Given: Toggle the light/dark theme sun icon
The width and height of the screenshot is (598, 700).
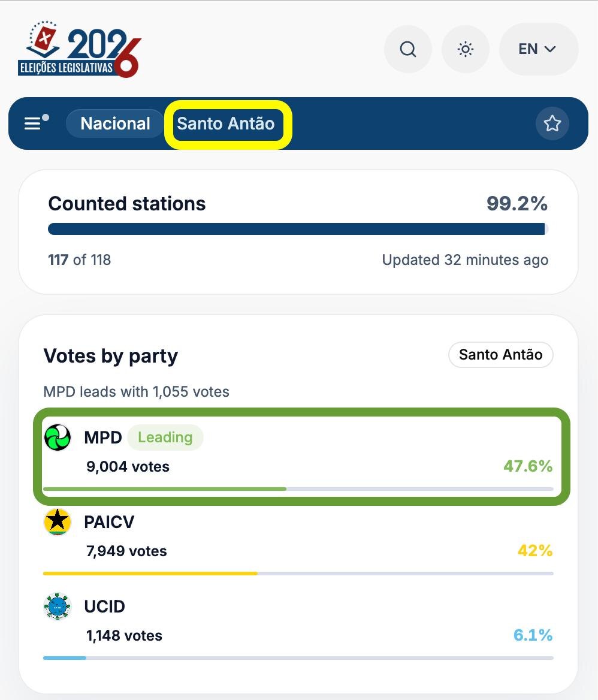Looking at the screenshot, I should 466,49.
